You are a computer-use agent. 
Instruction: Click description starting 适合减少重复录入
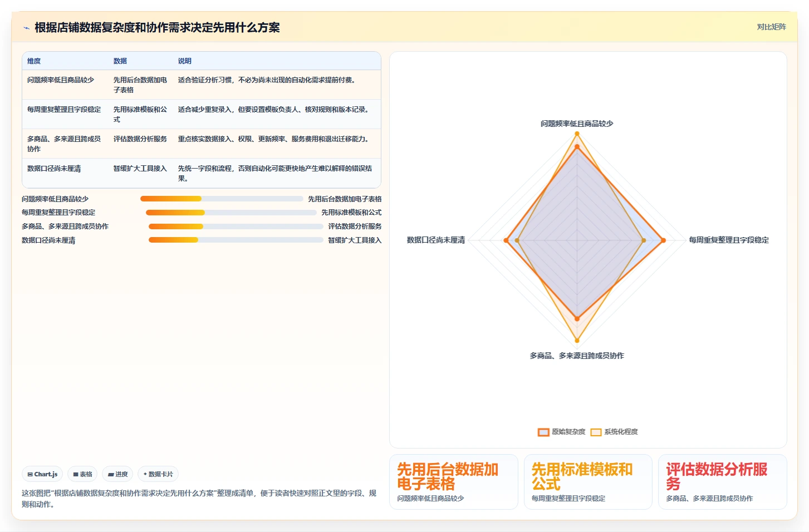(x=273, y=110)
